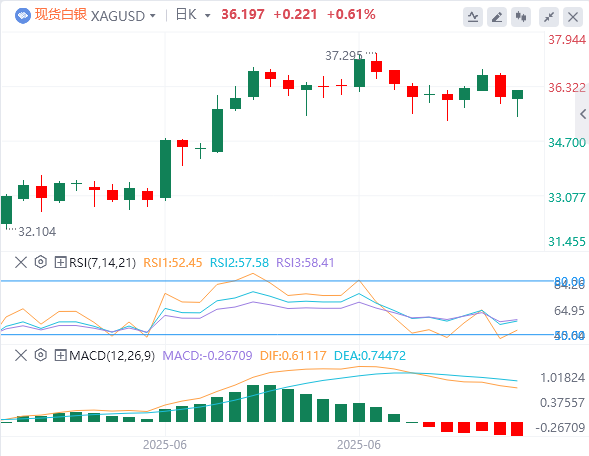Click the shrink chart arrows icon

tap(549, 17)
